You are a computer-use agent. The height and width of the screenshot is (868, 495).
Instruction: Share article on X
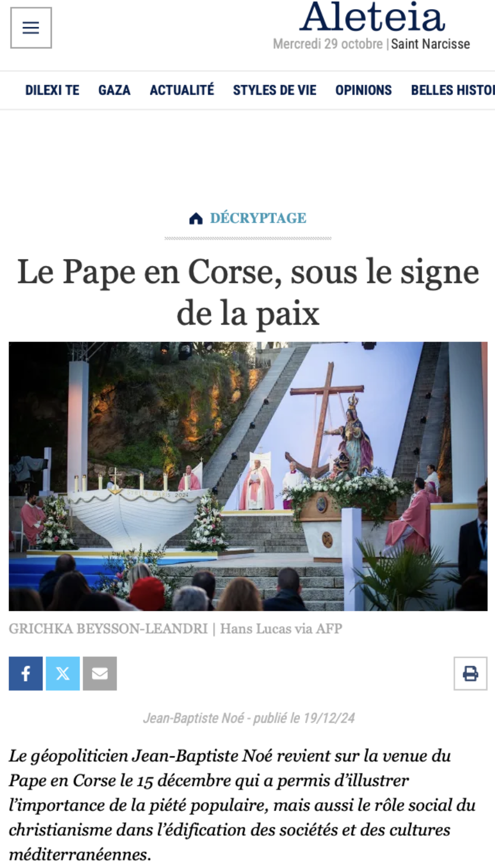[63, 673]
